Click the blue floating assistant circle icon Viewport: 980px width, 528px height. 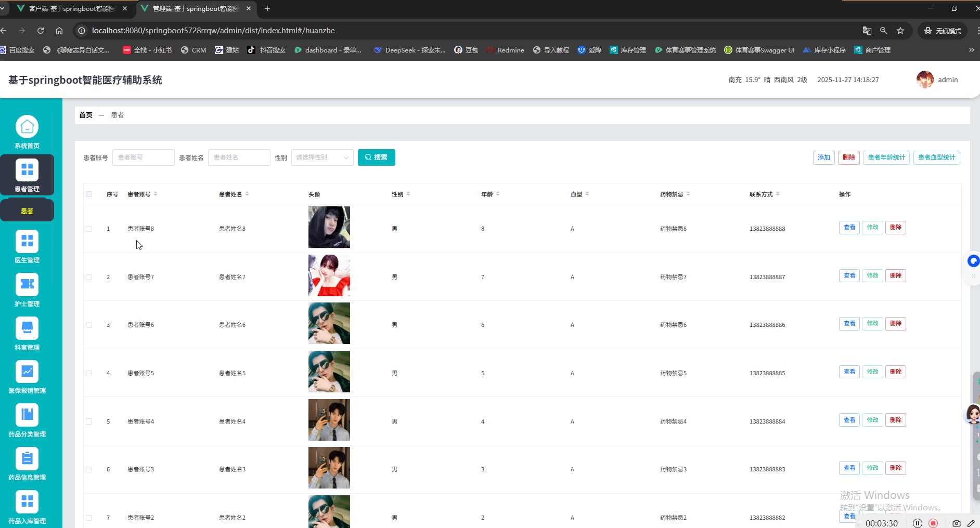(x=973, y=261)
